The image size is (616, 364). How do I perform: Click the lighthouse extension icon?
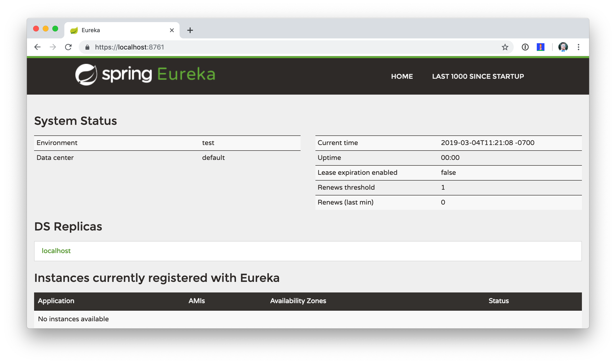540,47
